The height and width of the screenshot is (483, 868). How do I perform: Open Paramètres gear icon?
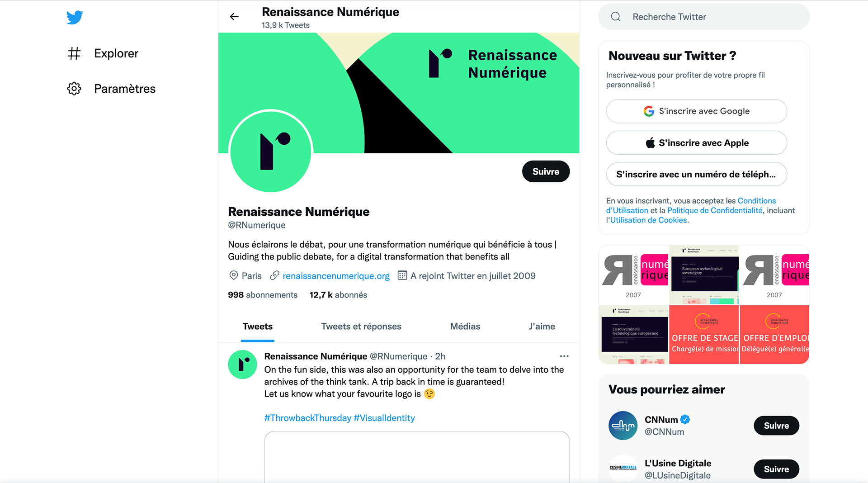(74, 89)
